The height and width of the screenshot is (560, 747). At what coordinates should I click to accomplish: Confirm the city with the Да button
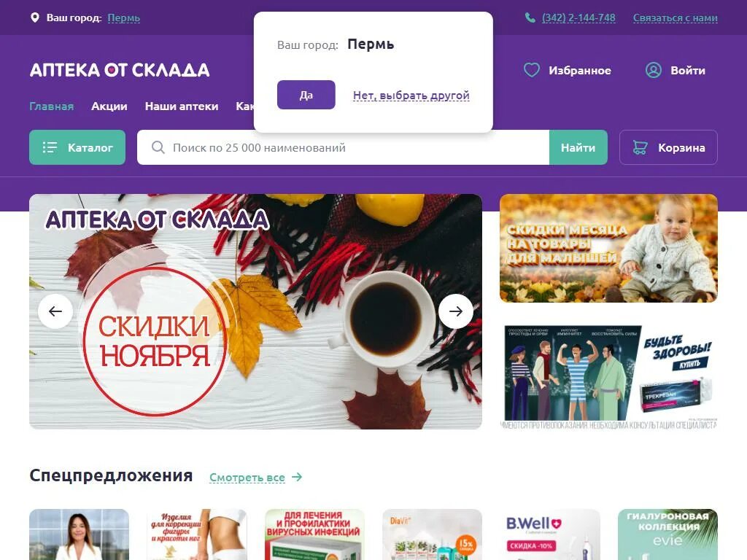(x=306, y=95)
